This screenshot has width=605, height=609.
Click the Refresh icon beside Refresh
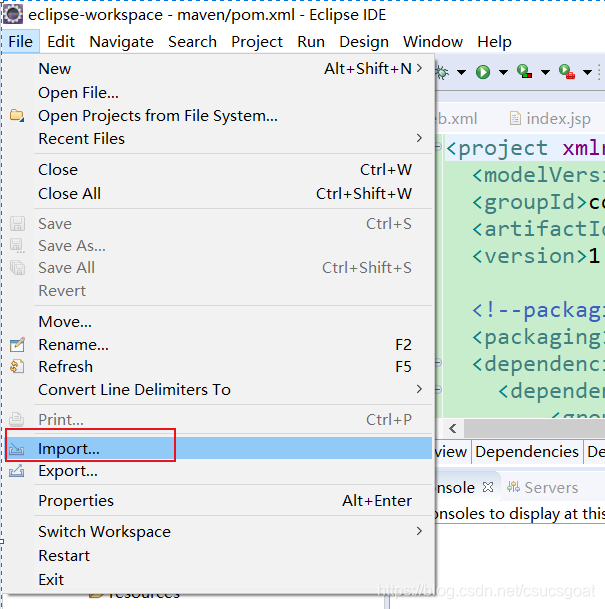point(17,366)
